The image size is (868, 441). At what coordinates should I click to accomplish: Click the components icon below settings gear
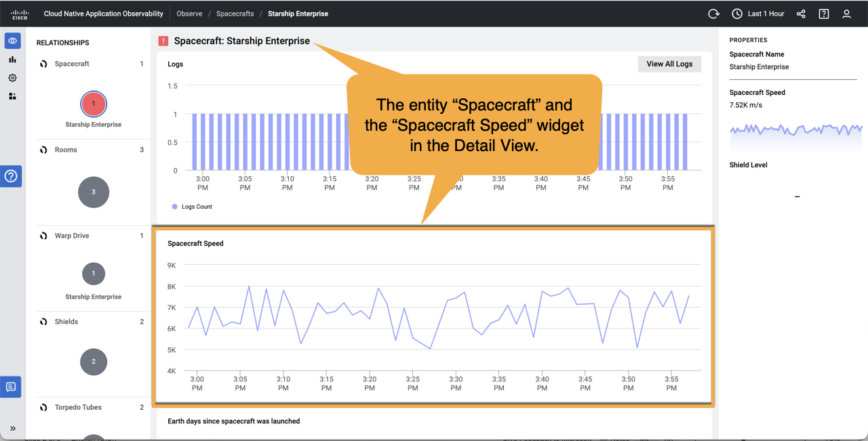coord(12,96)
